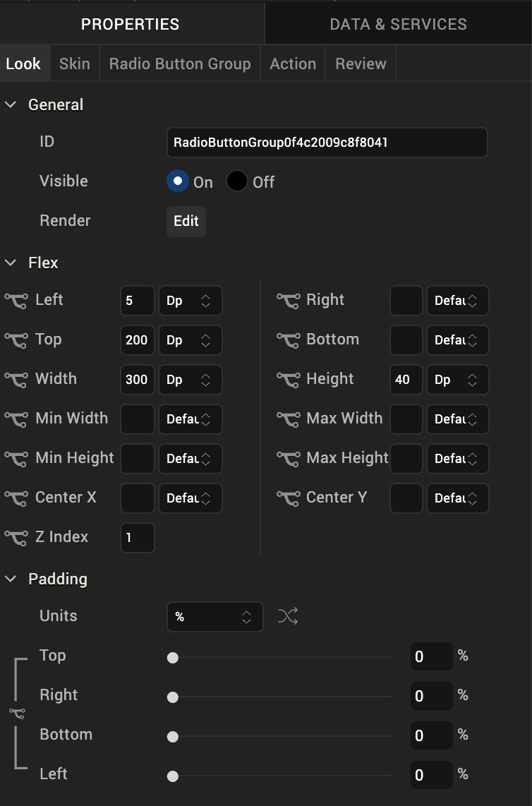The image size is (532, 806).
Task: Click the Render Edit button
Action: (186, 221)
